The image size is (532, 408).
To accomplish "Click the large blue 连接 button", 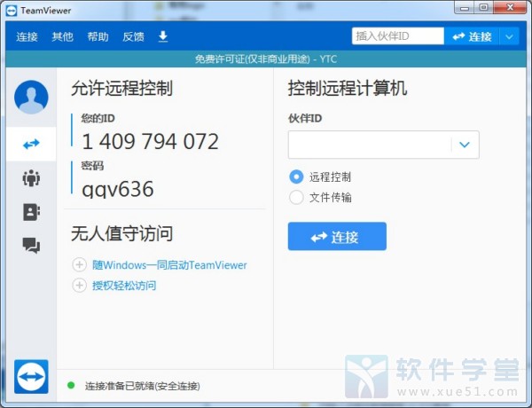I will (x=337, y=236).
